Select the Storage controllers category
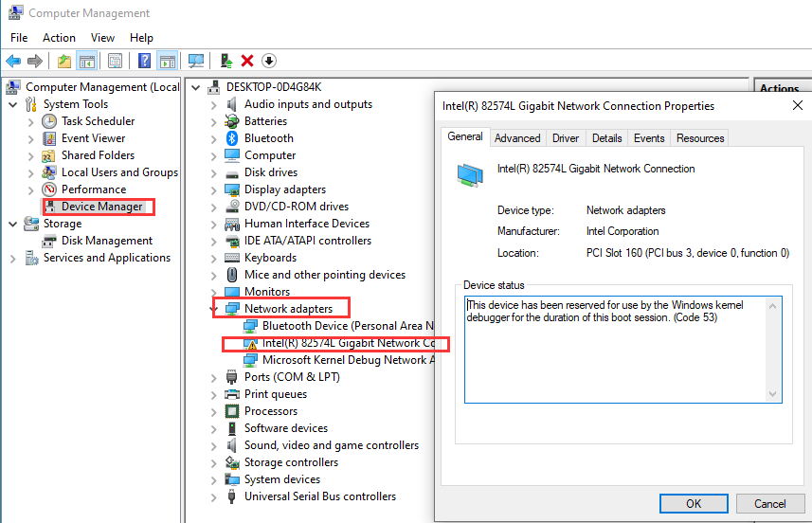Image resolution: width=812 pixels, height=523 pixels. coord(291,462)
